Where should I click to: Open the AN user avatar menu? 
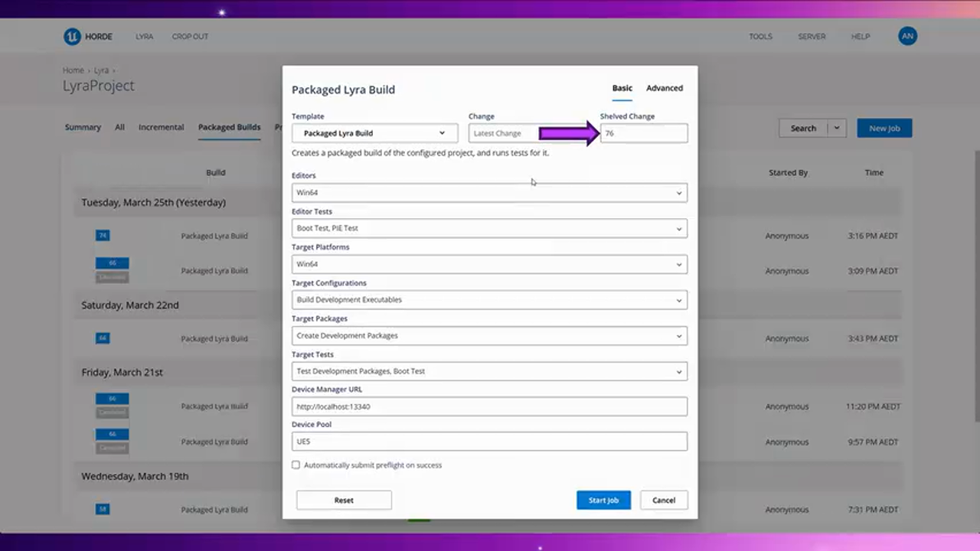tap(907, 36)
